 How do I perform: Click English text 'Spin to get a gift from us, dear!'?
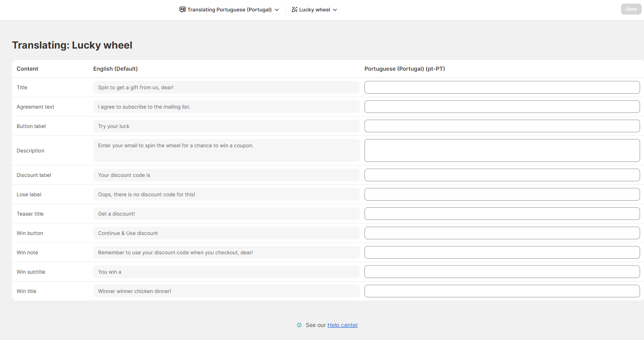point(136,88)
